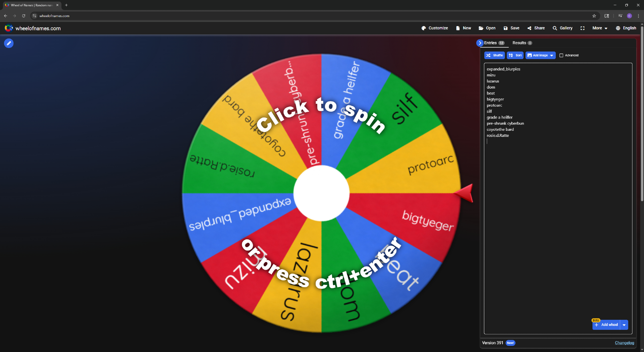Viewport: 644px width, 352px height.
Task: Enable the Advanced checkbox
Action: tap(561, 55)
